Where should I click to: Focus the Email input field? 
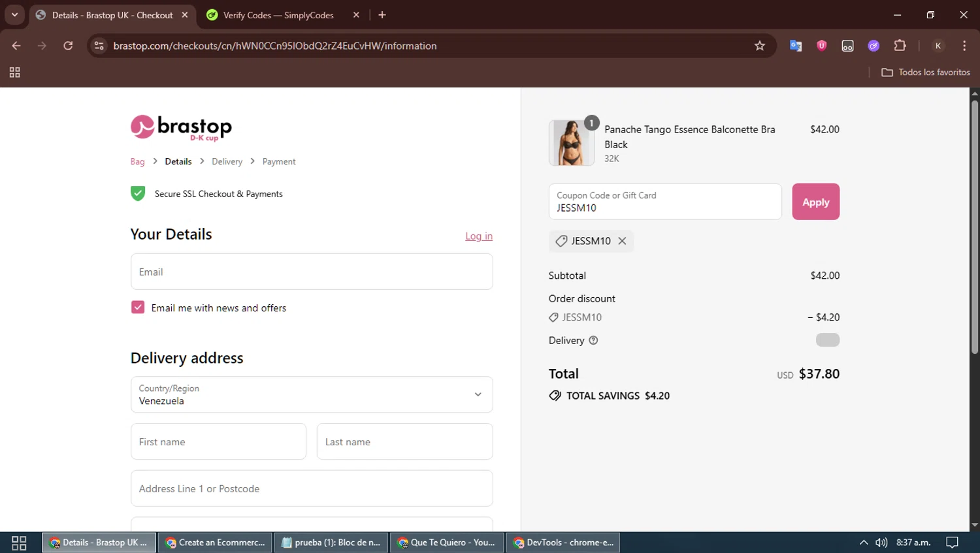(312, 272)
